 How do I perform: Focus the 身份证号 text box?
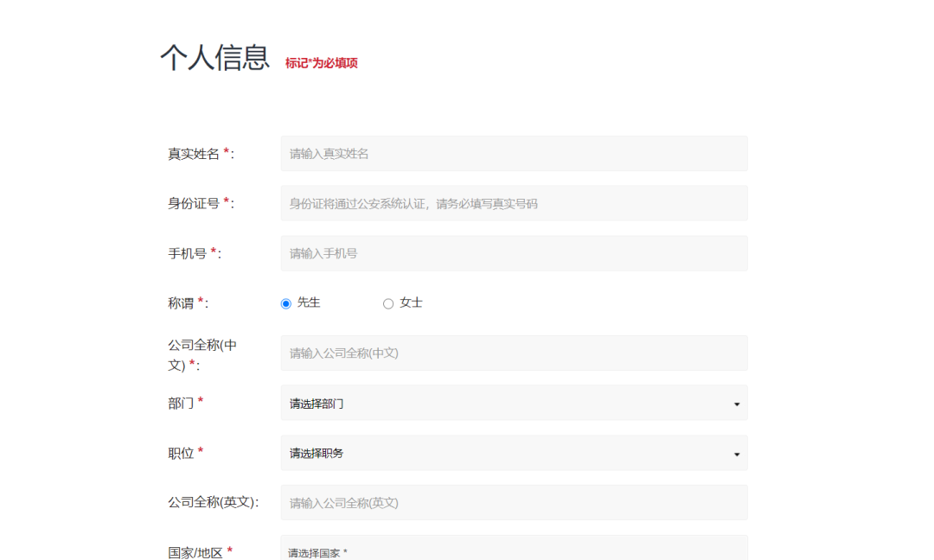point(514,204)
